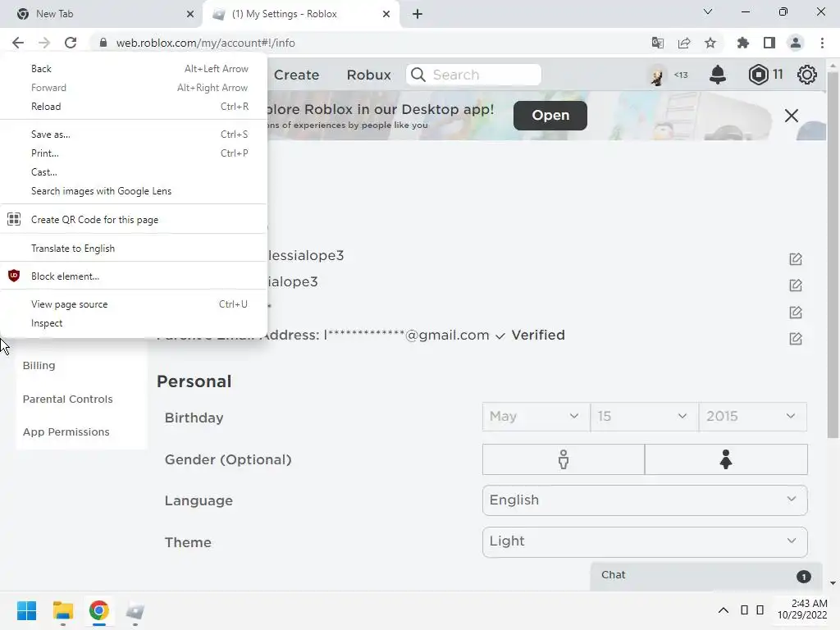Image resolution: width=840 pixels, height=630 pixels.
Task: Switch to the New Tab browser tab
Action: pyautogui.click(x=102, y=14)
